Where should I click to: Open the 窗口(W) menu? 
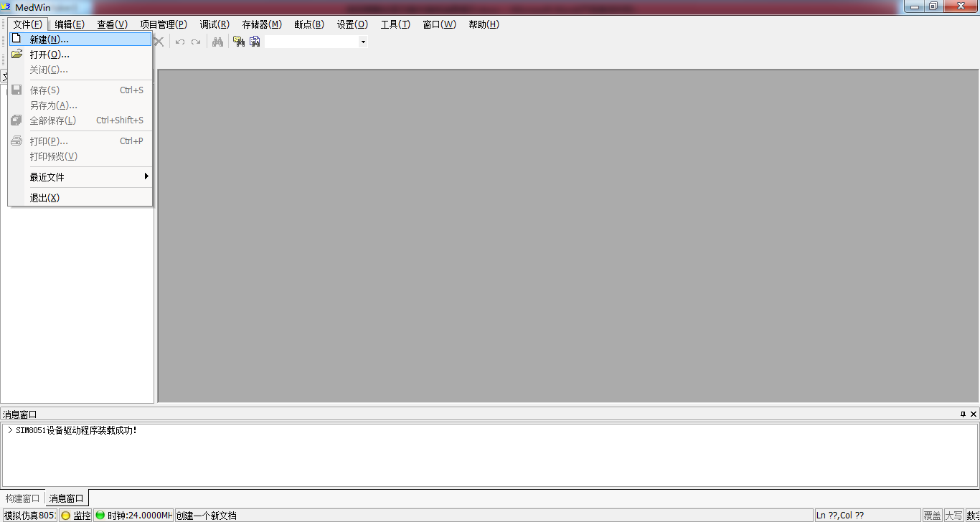tap(439, 24)
